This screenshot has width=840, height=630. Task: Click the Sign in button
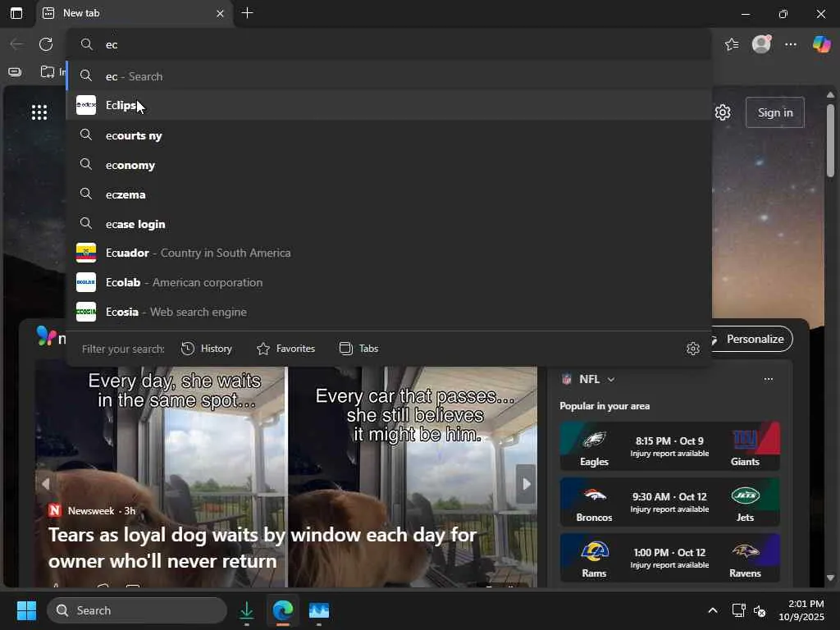pos(774,112)
